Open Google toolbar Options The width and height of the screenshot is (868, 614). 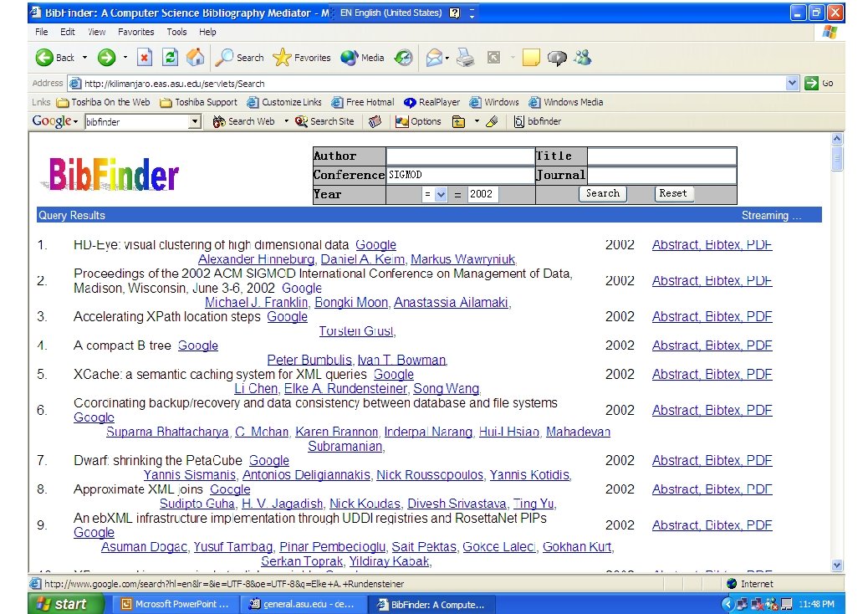click(418, 121)
